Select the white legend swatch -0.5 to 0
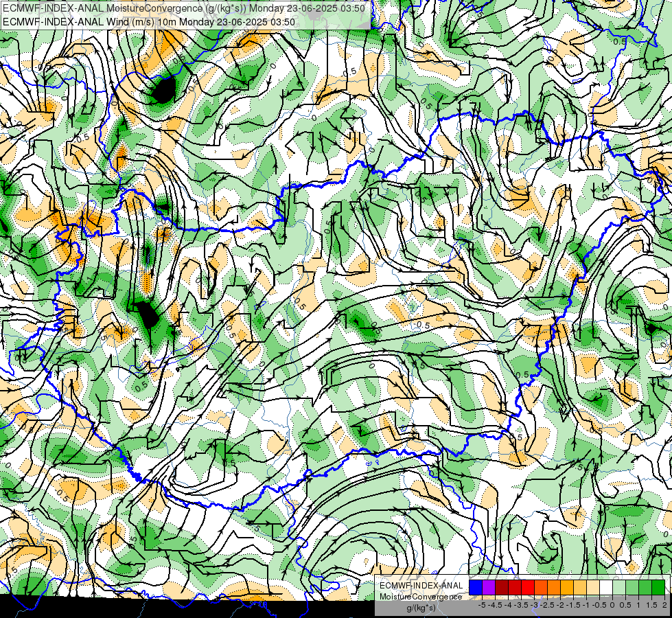The width and height of the screenshot is (672, 618). pos(606,588)
